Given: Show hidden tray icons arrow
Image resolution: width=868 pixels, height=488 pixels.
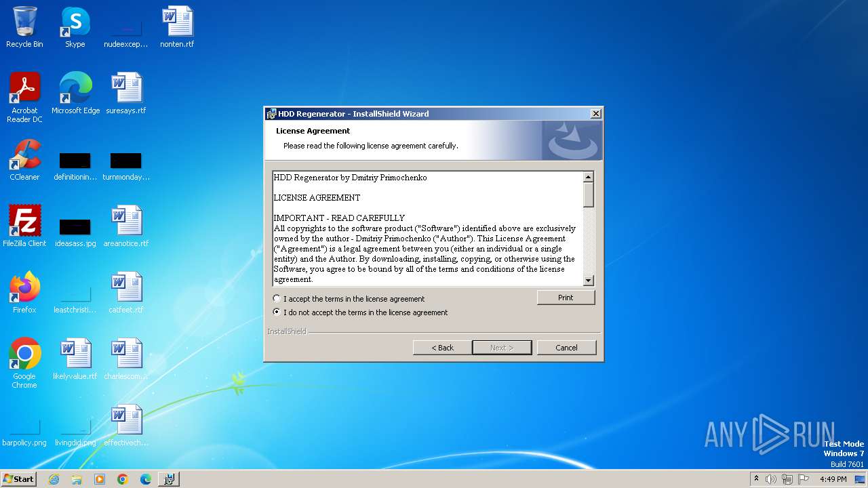Looking at the screenshot, I should (756, 479).
